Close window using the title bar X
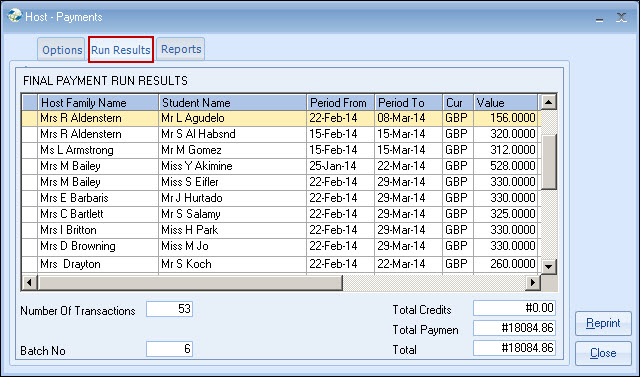The height and width of the screenshot is (377, 640). [x=621, y=17]
